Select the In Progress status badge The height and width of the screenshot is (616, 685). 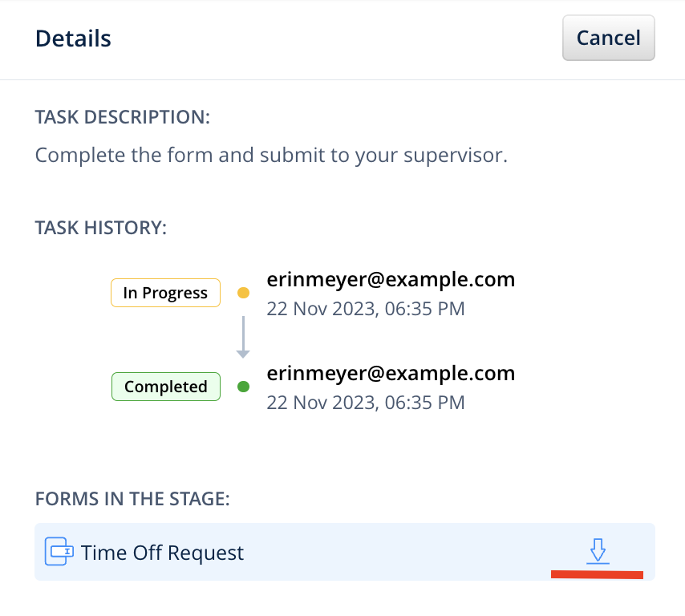point(165,294)
